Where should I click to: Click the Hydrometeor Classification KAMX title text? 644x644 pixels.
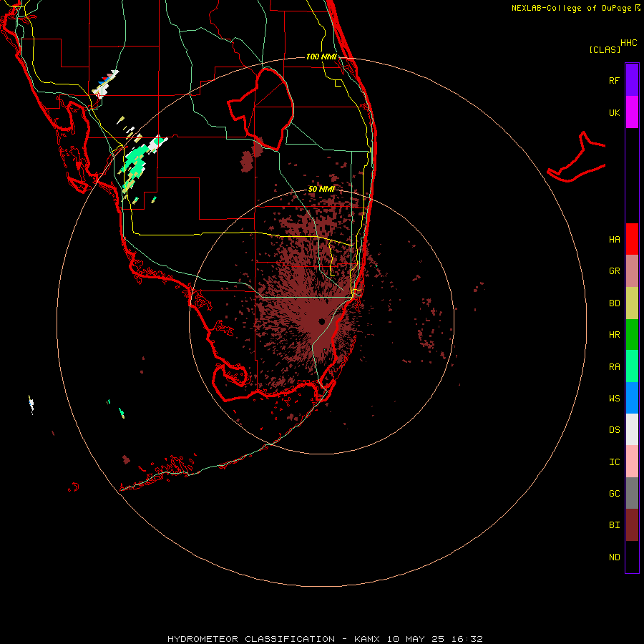[325, 639]
